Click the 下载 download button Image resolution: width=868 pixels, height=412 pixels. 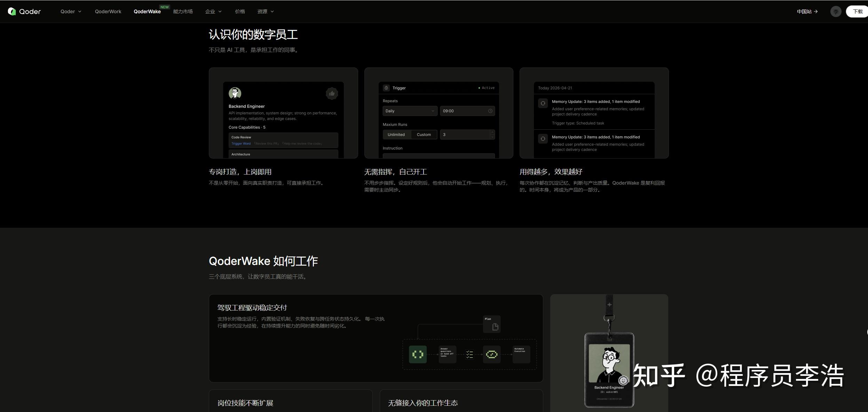coord(858,11)
